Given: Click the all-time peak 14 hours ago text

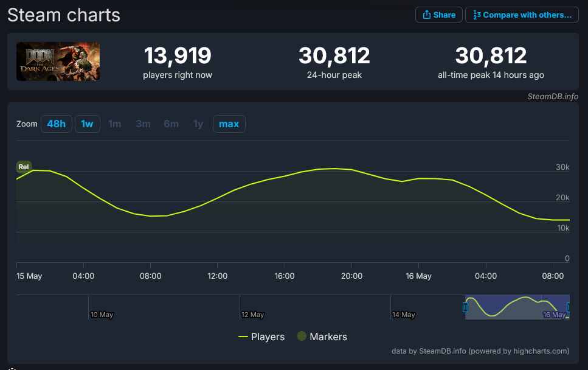Looking at the screenshot, I should point(491,75).
